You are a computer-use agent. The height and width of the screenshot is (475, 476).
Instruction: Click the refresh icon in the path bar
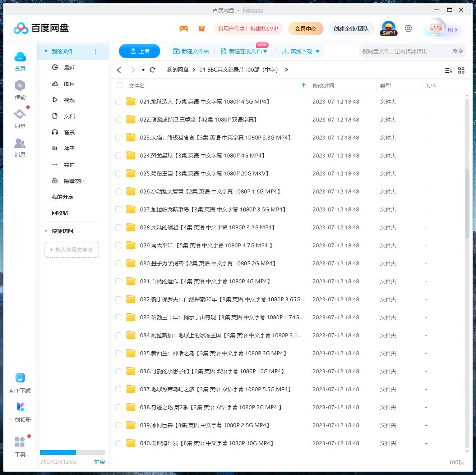pos(152,69)
